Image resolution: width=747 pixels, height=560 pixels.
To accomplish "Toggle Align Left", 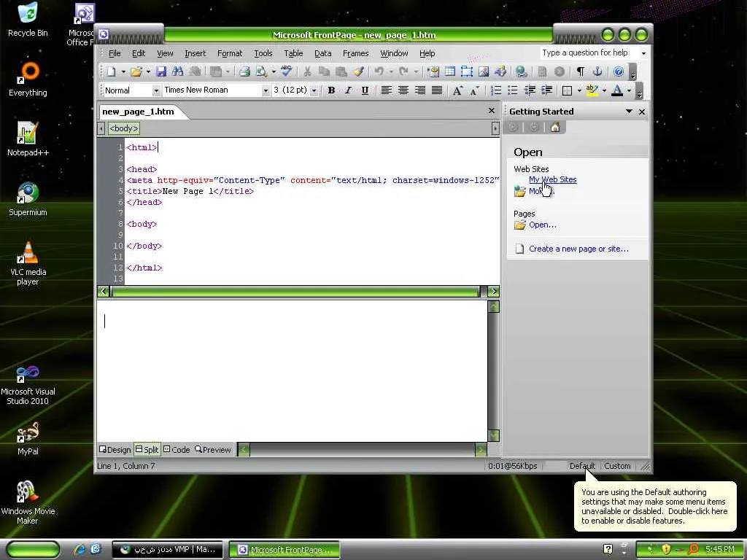I will tap(387, 90).
